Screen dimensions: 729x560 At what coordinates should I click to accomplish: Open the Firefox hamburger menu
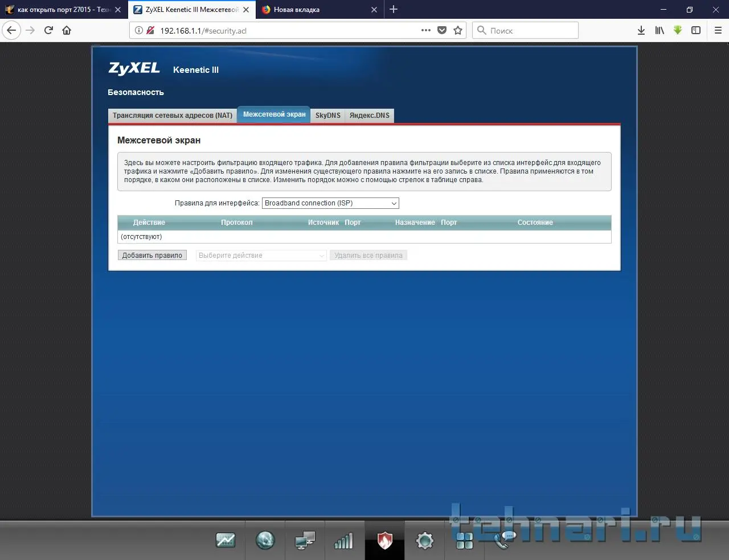(718, 30)
